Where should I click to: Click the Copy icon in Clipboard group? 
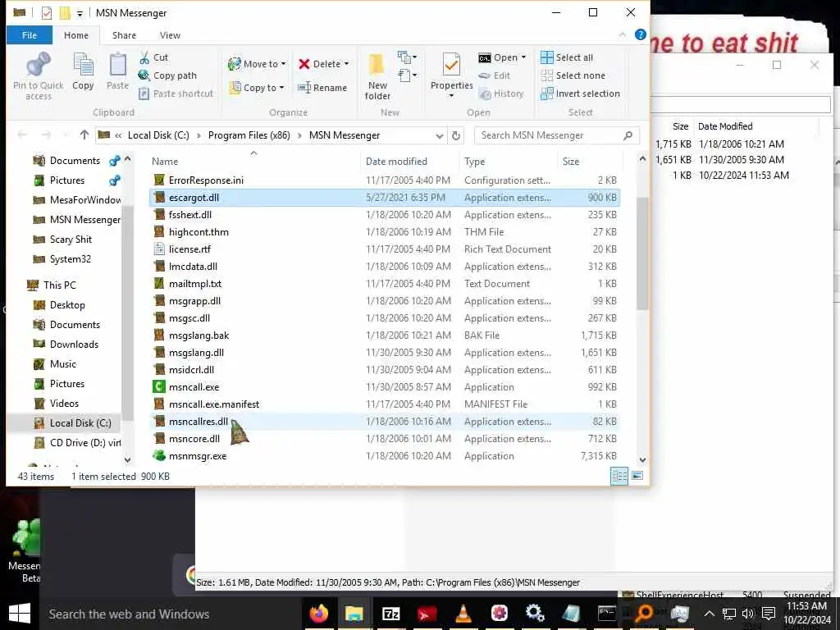click(x=83, y=65)
